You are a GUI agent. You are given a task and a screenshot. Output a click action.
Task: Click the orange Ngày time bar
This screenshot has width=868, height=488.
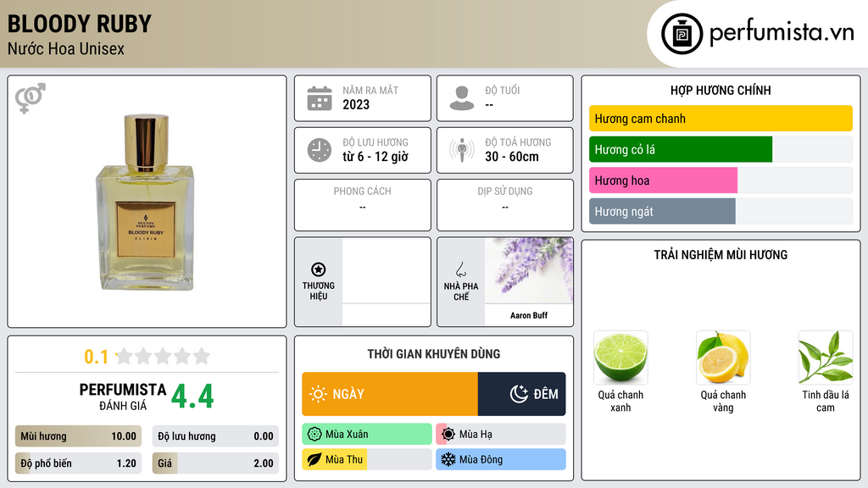[x=390, y=394]
